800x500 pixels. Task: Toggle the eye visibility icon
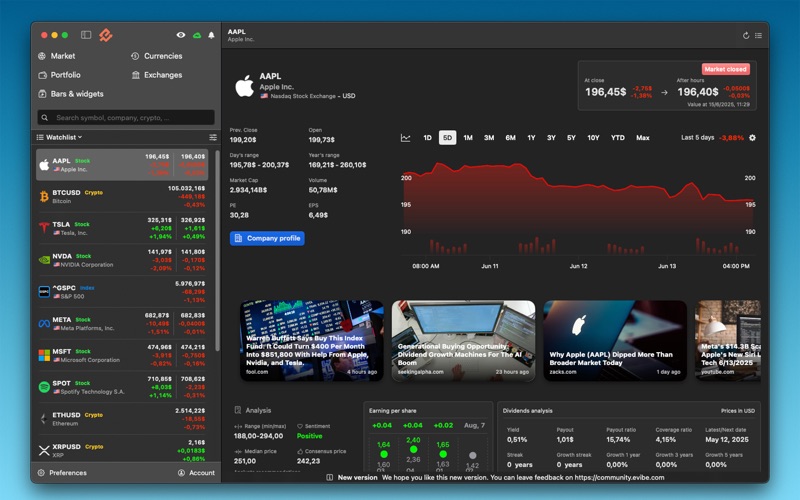[x=181, y=35]
